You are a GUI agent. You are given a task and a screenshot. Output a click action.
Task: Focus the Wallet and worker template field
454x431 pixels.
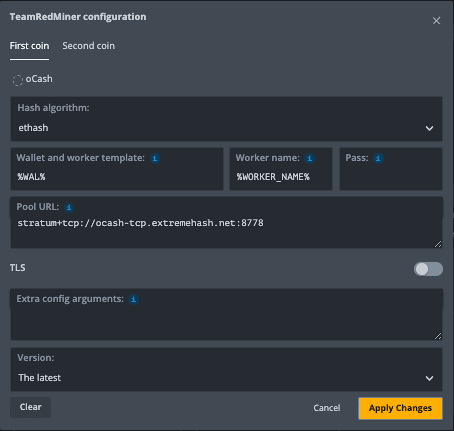pyautogui.click(x=117, y=169)
